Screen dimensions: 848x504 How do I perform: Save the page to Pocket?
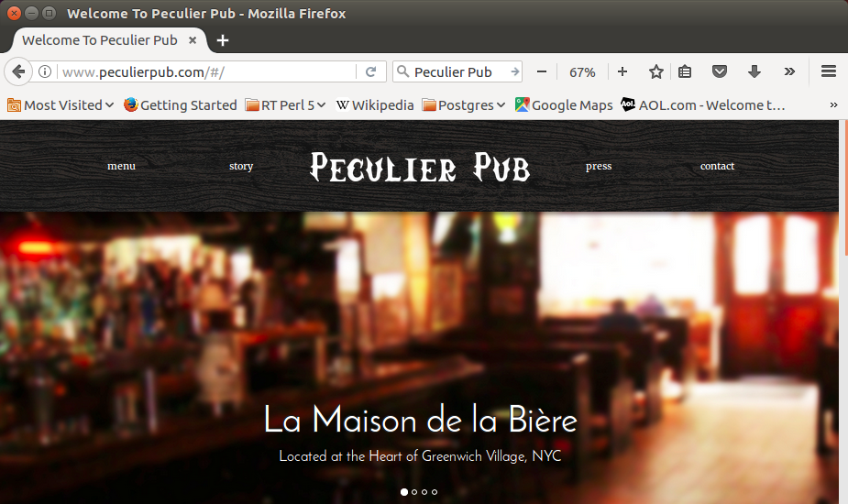tap(720, 71)
